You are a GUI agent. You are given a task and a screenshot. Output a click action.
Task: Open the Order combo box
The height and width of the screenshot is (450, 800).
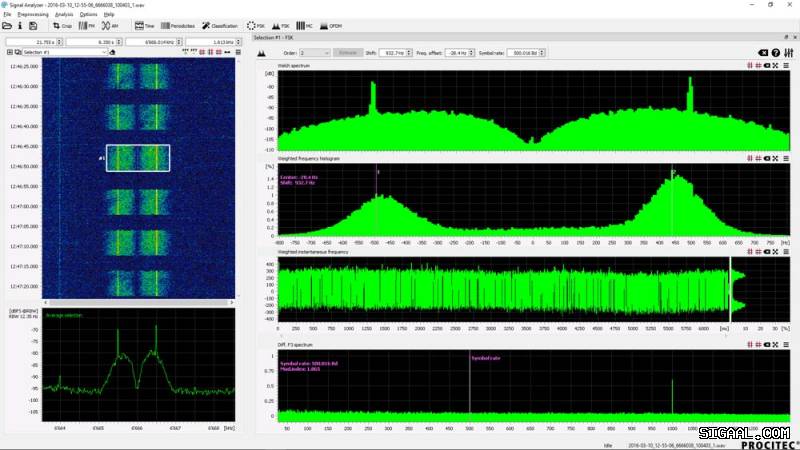(315, 53)
